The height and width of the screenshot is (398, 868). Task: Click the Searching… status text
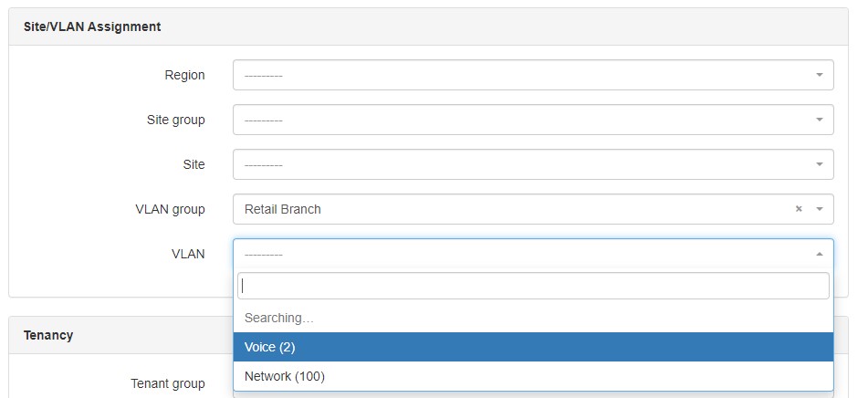pyautogui.click(x=279, y=318)
